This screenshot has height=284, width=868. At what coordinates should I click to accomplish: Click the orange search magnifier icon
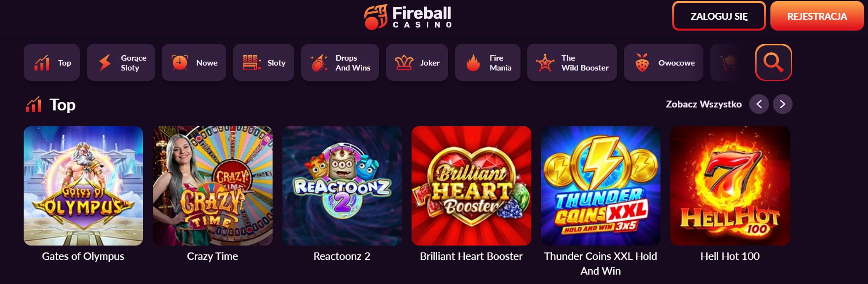pos(773,62)
